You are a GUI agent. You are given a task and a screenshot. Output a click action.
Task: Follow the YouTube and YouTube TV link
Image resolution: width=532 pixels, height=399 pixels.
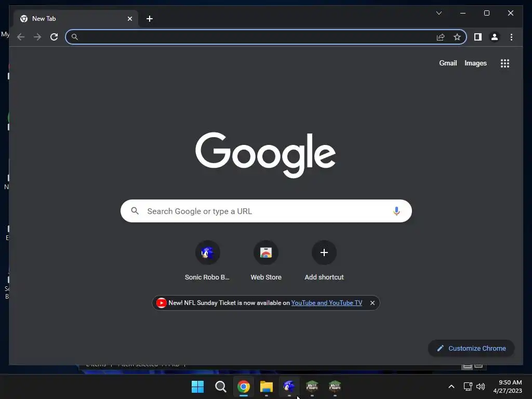pyautogui.click(x=326, y=303)
